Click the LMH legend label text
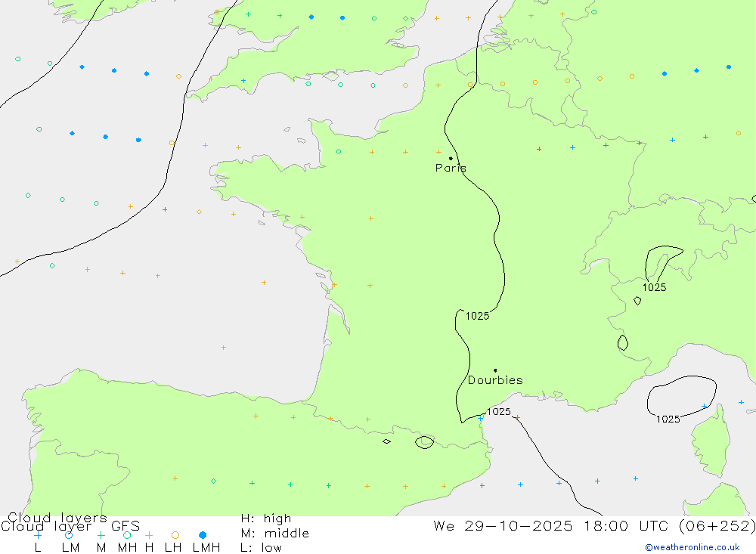 pos(206,548)
